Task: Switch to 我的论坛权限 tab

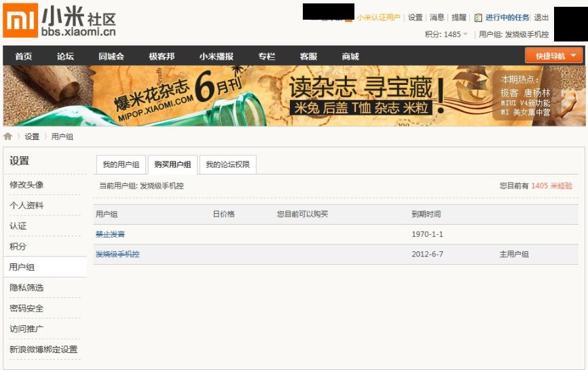Action: (227, 164)
